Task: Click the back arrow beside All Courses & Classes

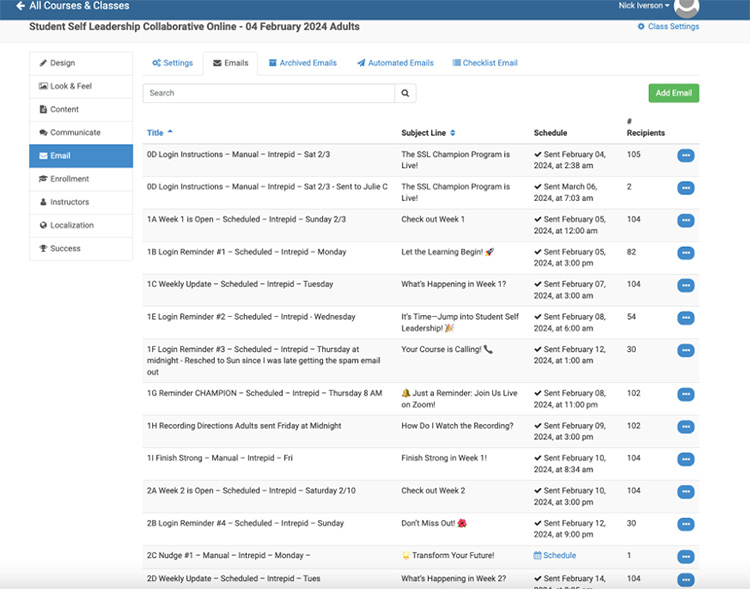Action: 20,6
